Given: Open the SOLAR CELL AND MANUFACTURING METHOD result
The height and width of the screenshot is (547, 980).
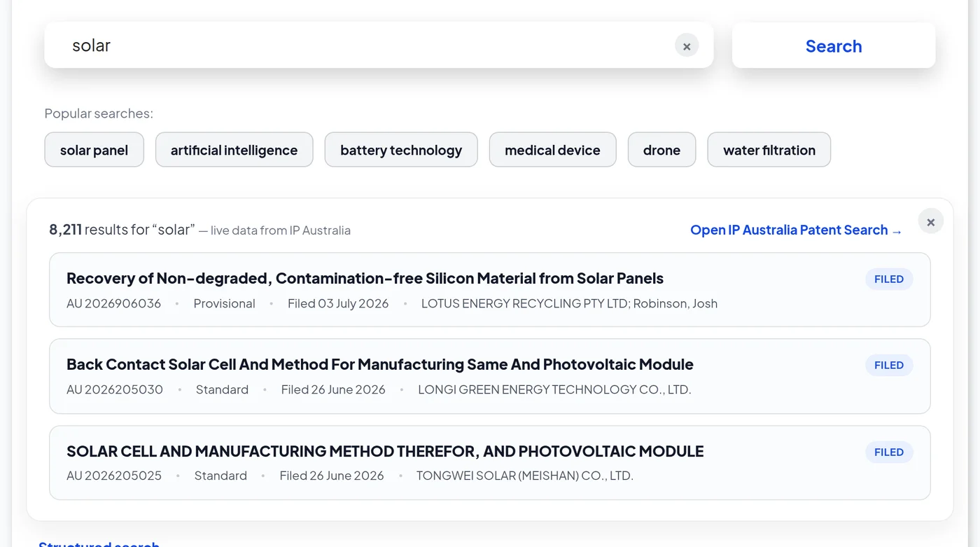Looking at the screenshot, I should (x=490, y=463).
